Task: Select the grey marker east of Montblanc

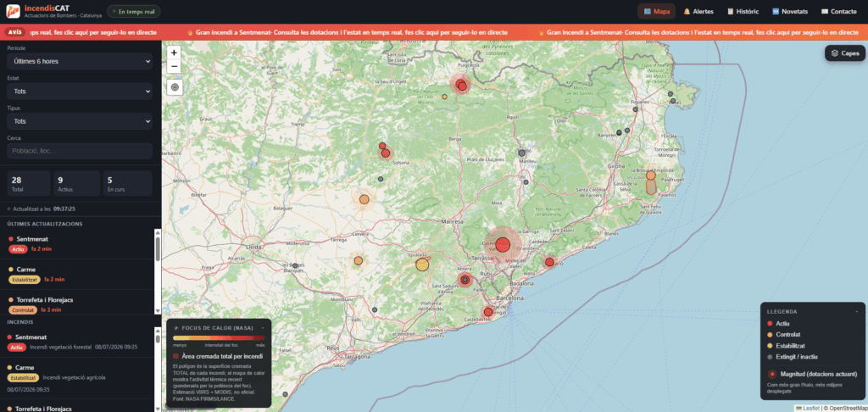Action: (375, 310)
